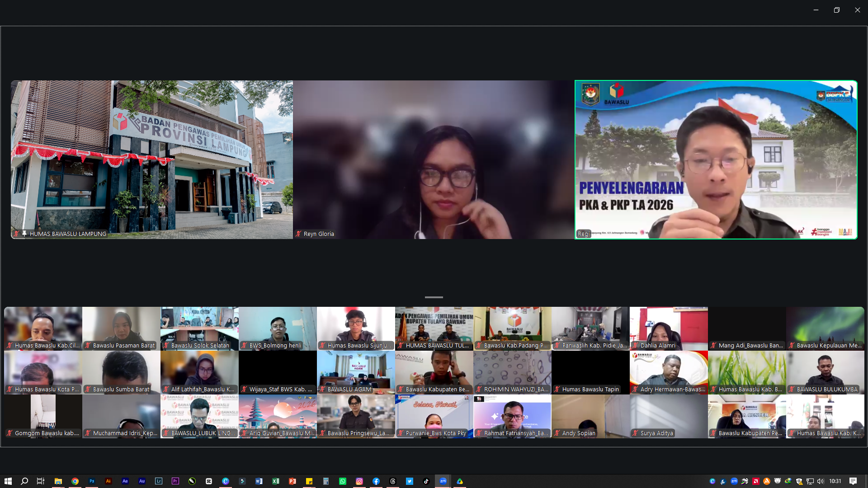The height and width of the screenshot is (488, 868).
Task: Select the BWS_Bolmong henli tile
Action: (x=278, y=328)
